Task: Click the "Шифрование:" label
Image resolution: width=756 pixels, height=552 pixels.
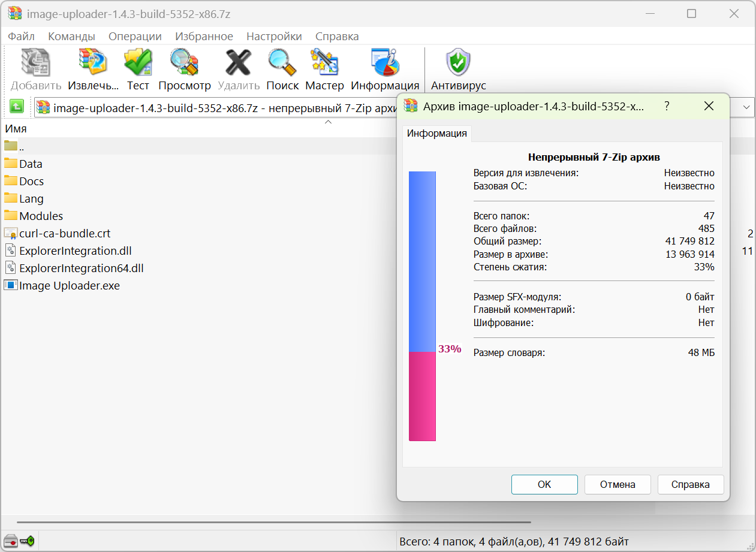Action: click(504, 322)
